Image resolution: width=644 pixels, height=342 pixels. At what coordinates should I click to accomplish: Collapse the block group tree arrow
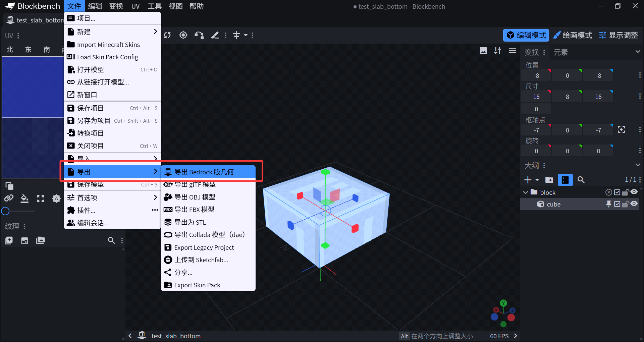click(525, 192)
